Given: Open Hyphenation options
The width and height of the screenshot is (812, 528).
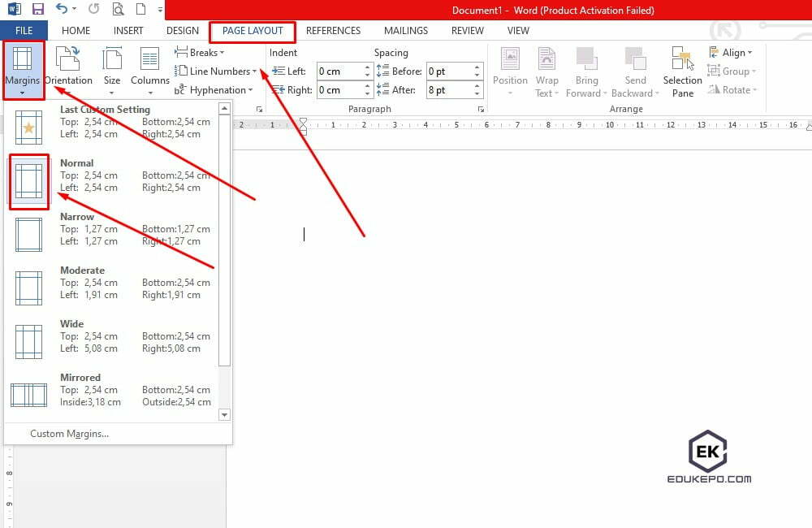Looking at the screenshot, I should [215, 90].
